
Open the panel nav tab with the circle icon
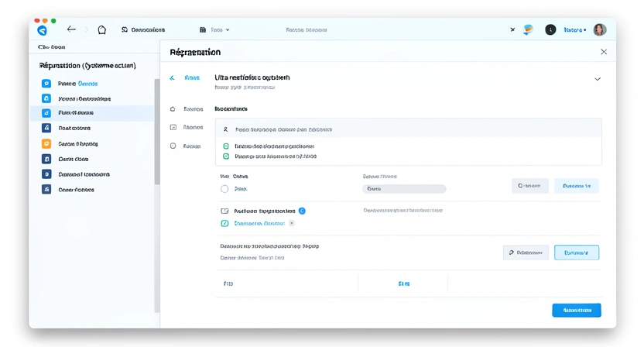point(186,146)
